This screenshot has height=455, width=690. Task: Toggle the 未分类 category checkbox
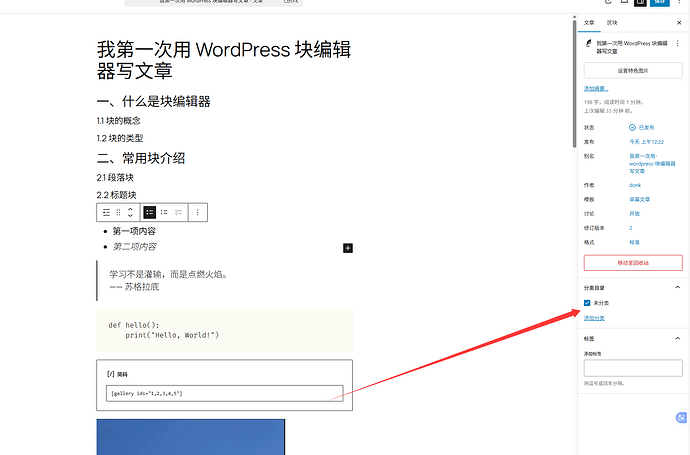[587, 303]
